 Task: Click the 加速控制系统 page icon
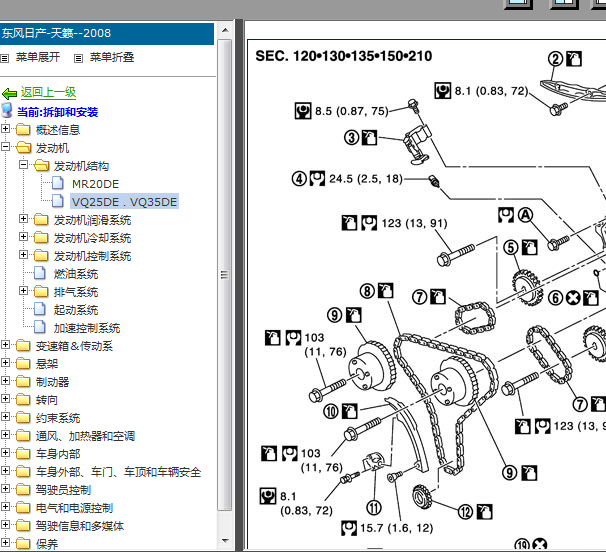(40, 327)
